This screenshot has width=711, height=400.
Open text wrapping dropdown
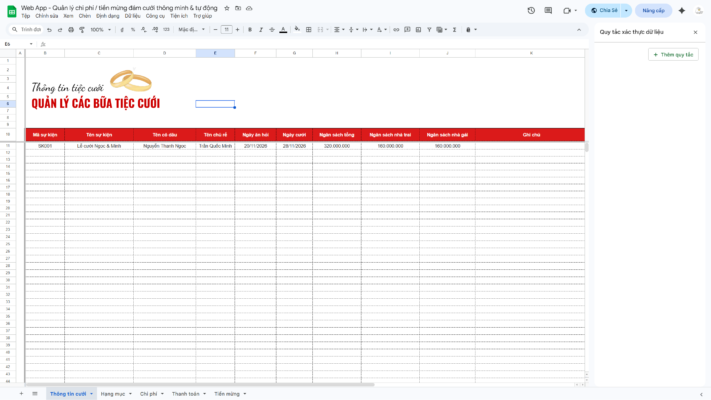pos(367,29)
